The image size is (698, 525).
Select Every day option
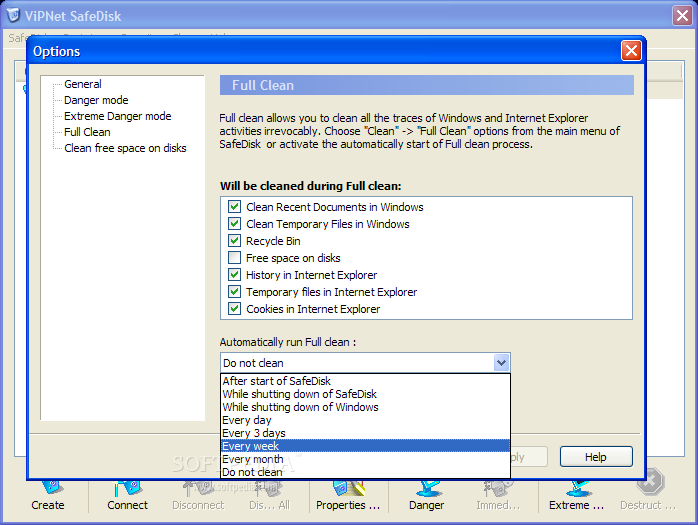point(365,420)
